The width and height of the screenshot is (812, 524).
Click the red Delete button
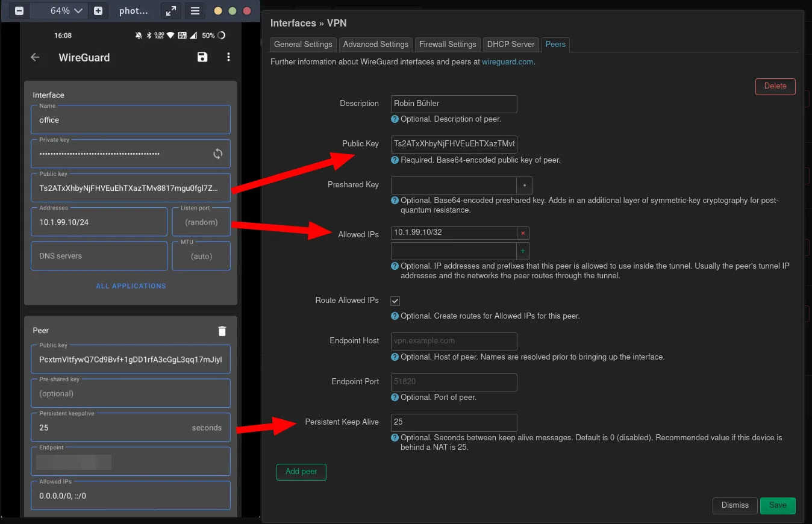(x=775, y=86)
